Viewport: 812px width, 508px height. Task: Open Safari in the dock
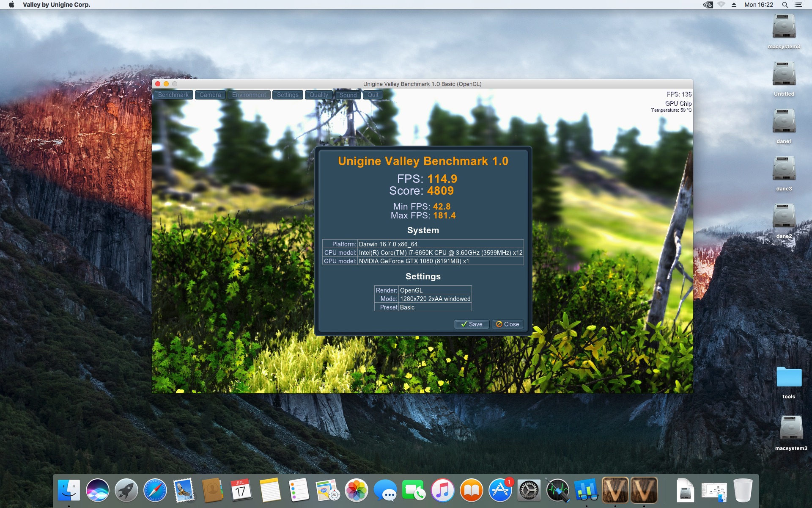coord(155,490)
